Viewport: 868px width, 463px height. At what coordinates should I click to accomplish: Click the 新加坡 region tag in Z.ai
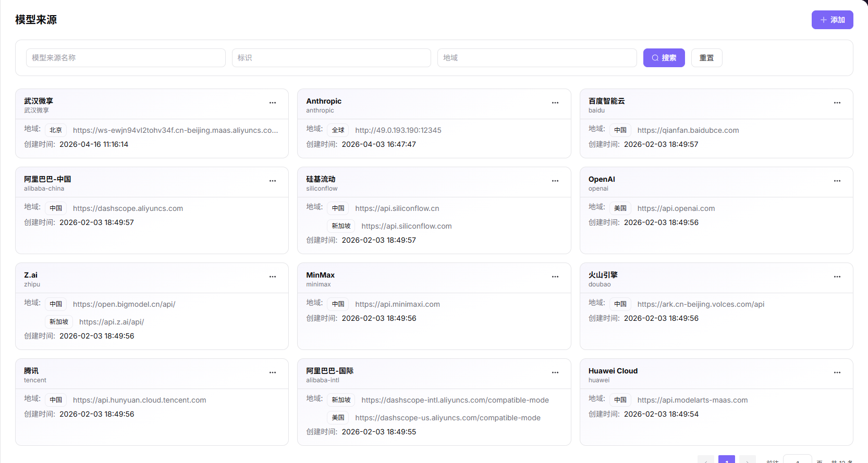point(59,322)
